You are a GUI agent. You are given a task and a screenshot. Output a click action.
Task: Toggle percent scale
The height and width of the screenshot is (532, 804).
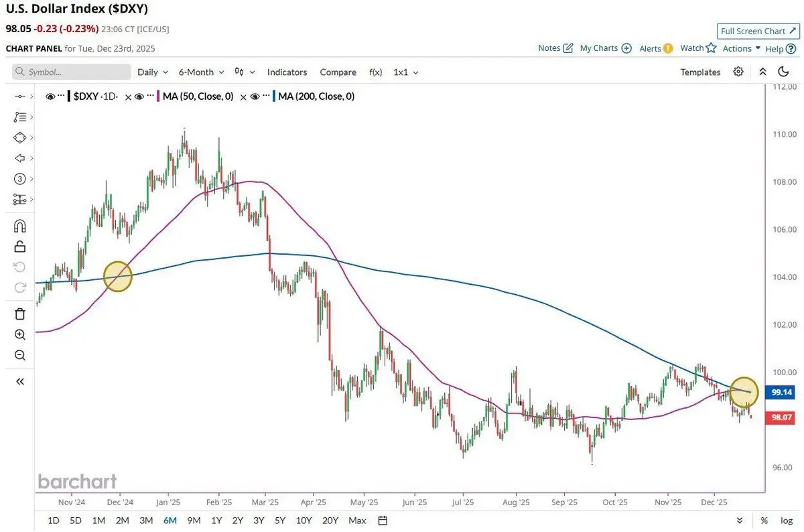point(764,521)
